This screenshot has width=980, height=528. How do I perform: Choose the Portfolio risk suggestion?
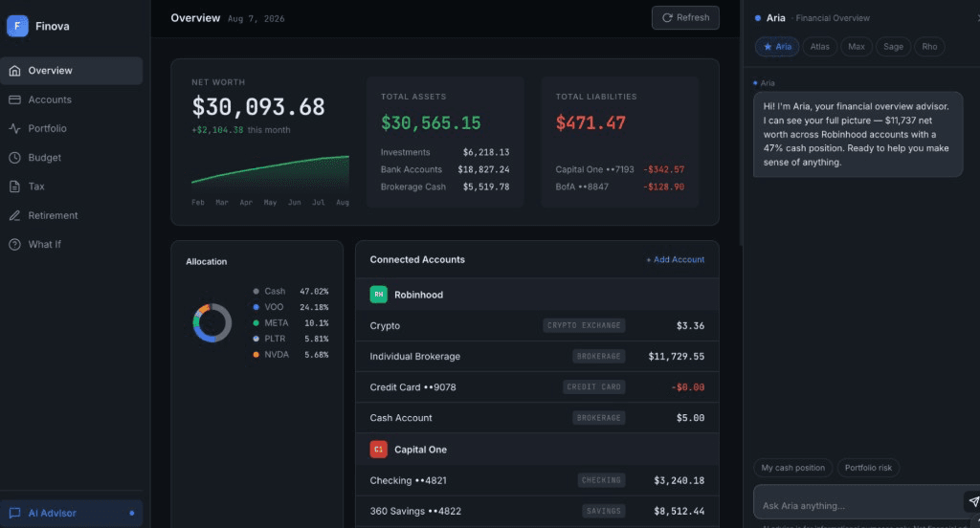coord(868,468)
